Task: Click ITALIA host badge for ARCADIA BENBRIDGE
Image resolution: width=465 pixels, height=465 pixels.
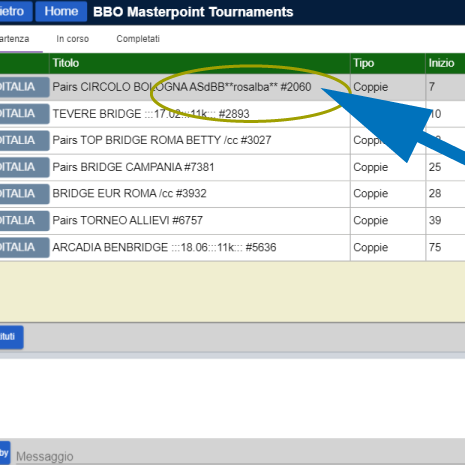Action: coord(24,248)
